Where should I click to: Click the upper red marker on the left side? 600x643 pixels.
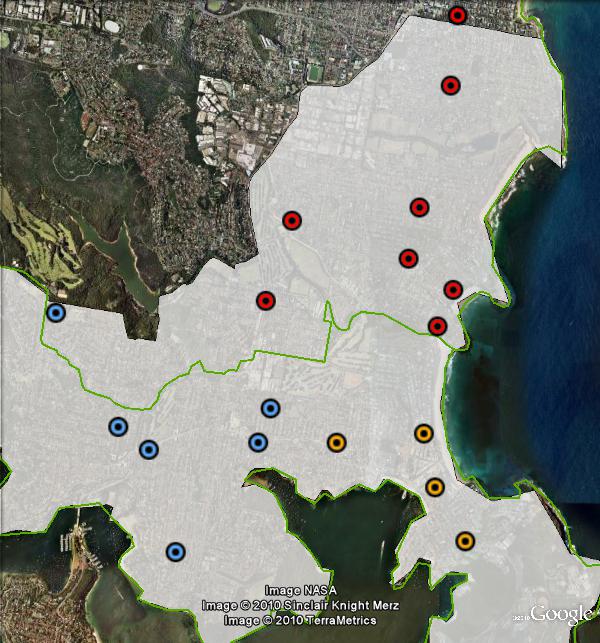[292, 220]
